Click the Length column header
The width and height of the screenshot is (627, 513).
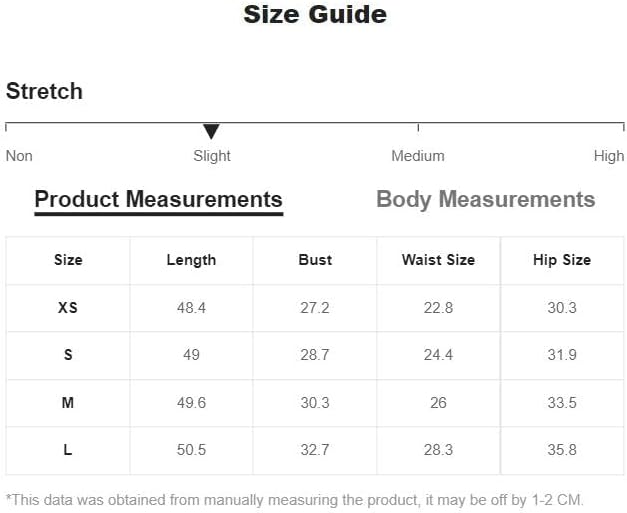[192, 260]
